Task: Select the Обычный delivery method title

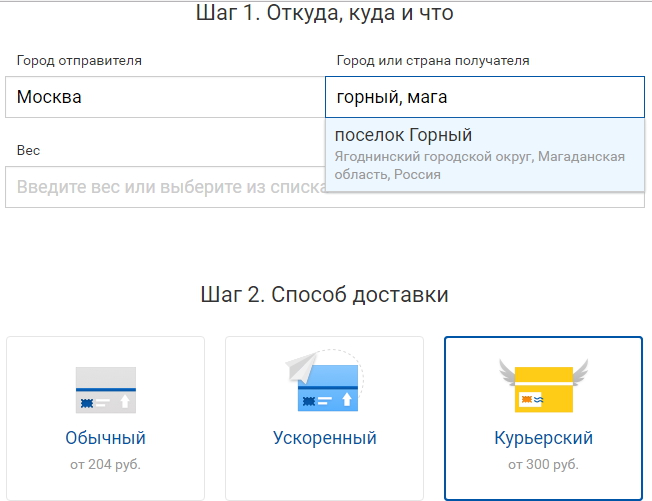Action: tap(106, 438)
